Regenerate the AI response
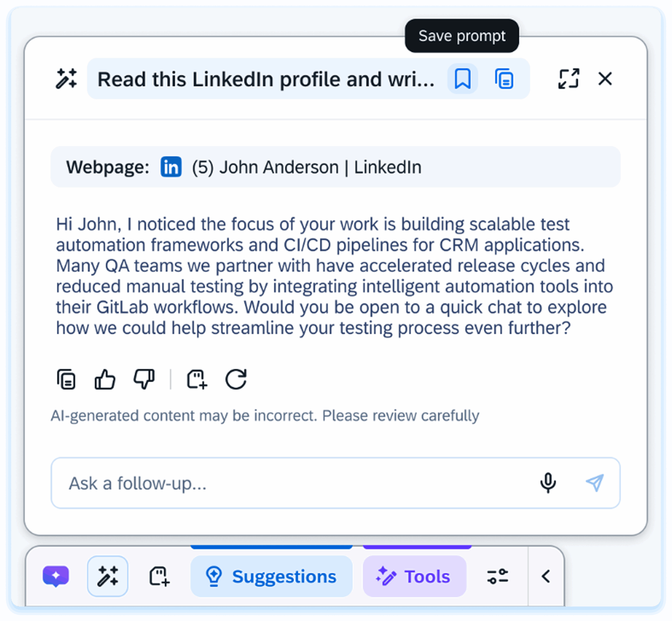 point(236,379)
